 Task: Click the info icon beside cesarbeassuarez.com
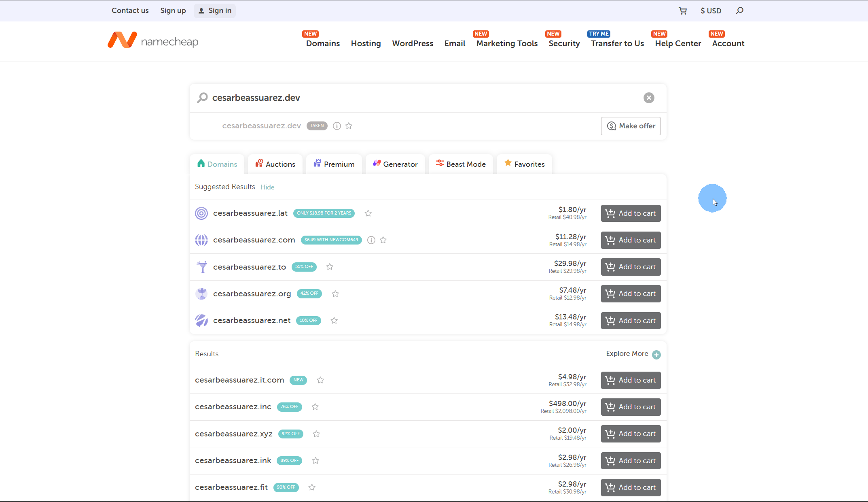click(x=371, y=240)
